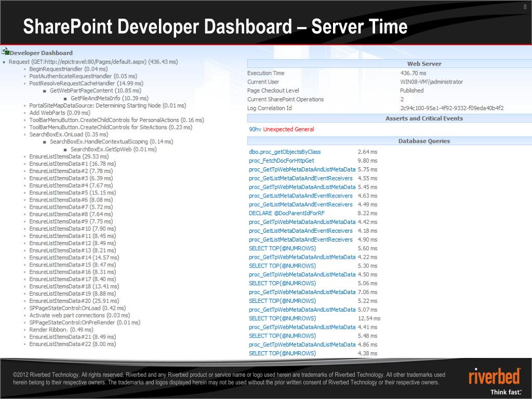Click the 8.22 ms query duration value
The width and height of the screenshot is (532, 399).
coord(367,213)
